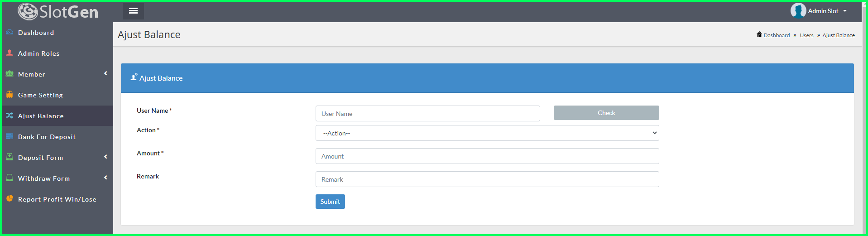Click Admin Slot username text
This screenshot has width=868, height=236.
coord(823,11)
